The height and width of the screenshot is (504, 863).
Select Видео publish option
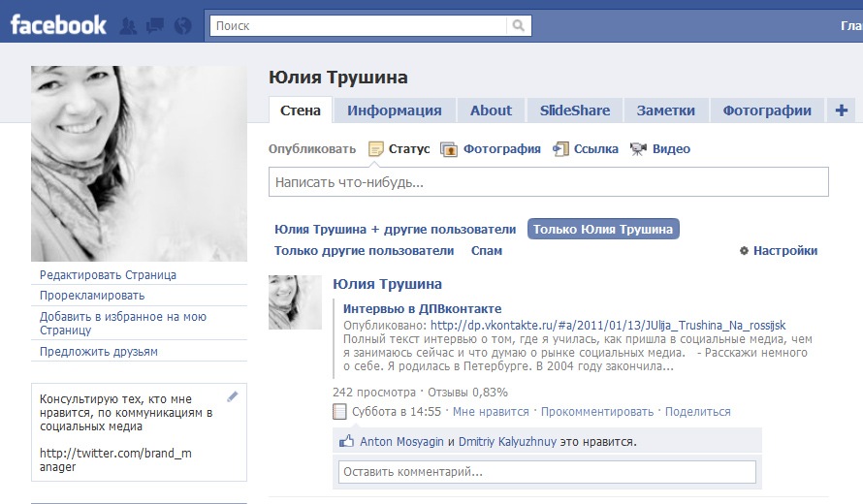[671, 149]
